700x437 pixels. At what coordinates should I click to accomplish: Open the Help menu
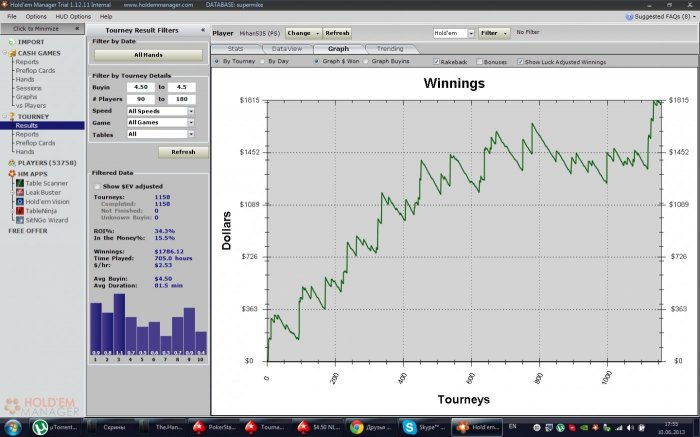click(x=106, y=17)
